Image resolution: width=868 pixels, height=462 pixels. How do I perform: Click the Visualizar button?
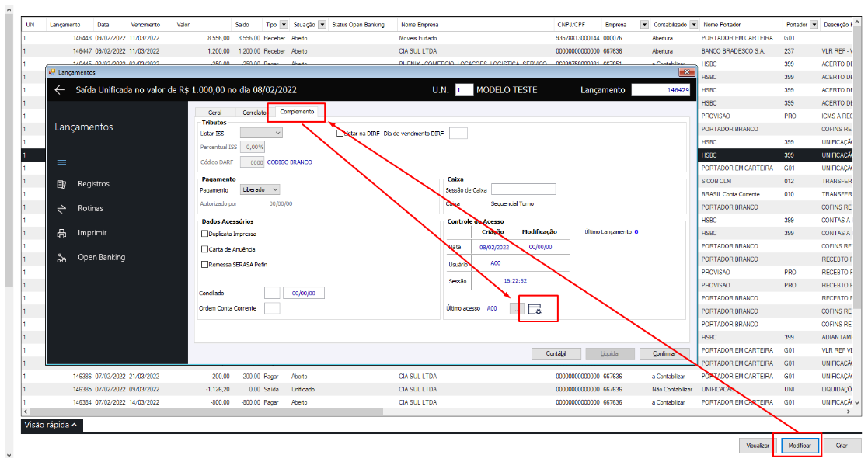coord(758,446)
